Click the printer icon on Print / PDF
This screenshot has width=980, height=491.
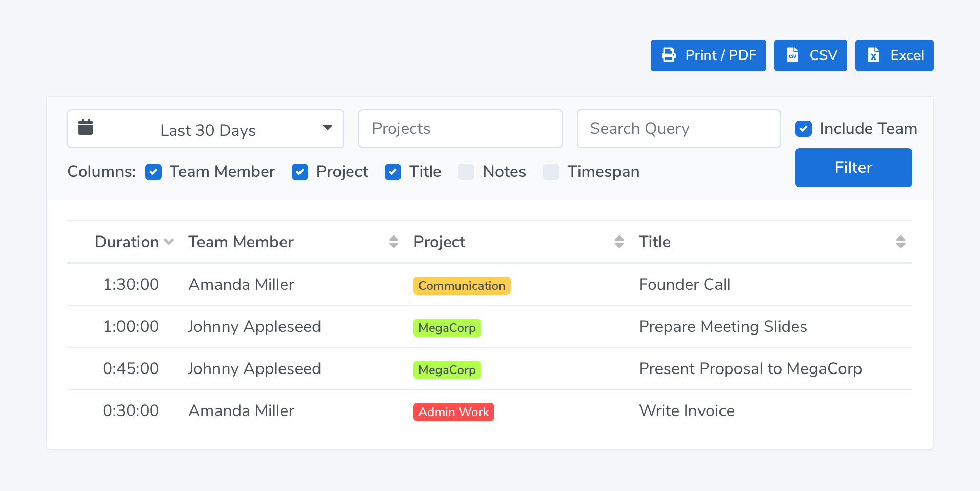coord(668,55)
